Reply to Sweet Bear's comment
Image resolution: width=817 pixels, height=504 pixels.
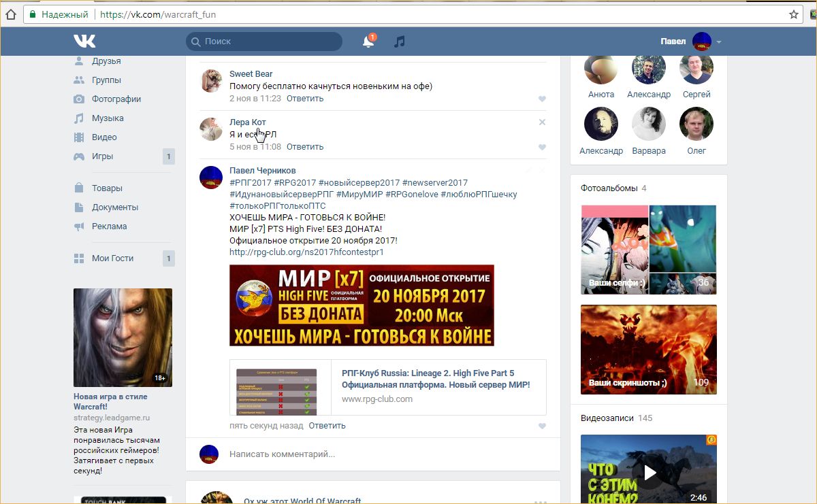(305, 98)
